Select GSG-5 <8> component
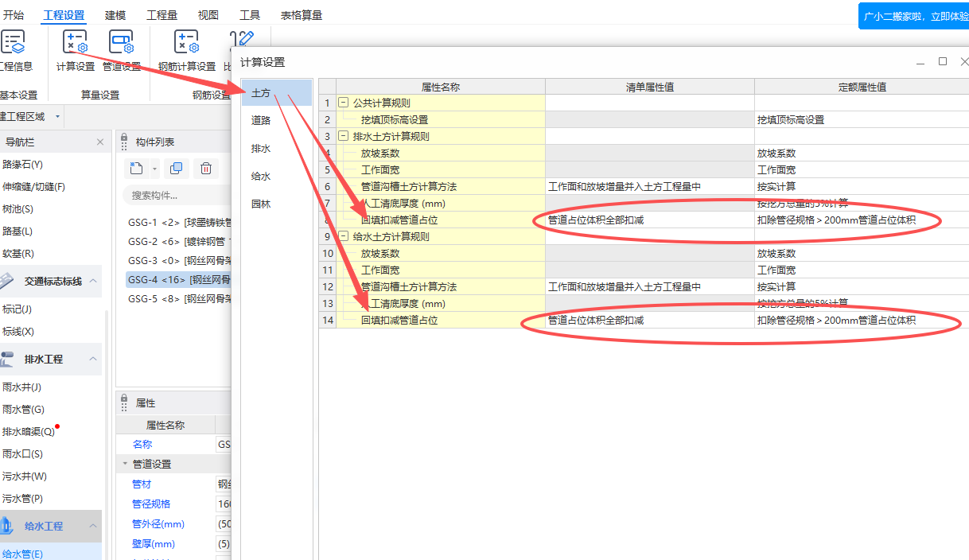Screen dimensions: 969x560 coord(179,298)
